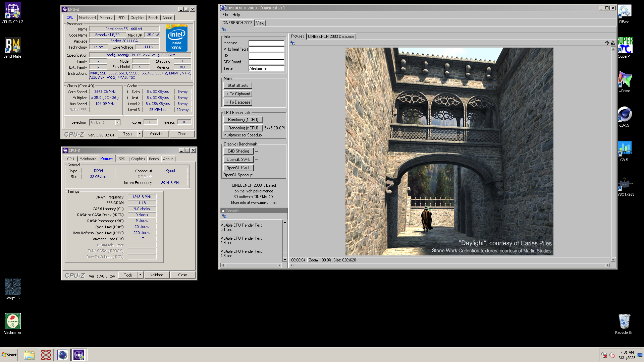Click the To Clipboard button
Image resolution: width=644 pixels, height=362 pixels.
[x=238, y=94]
